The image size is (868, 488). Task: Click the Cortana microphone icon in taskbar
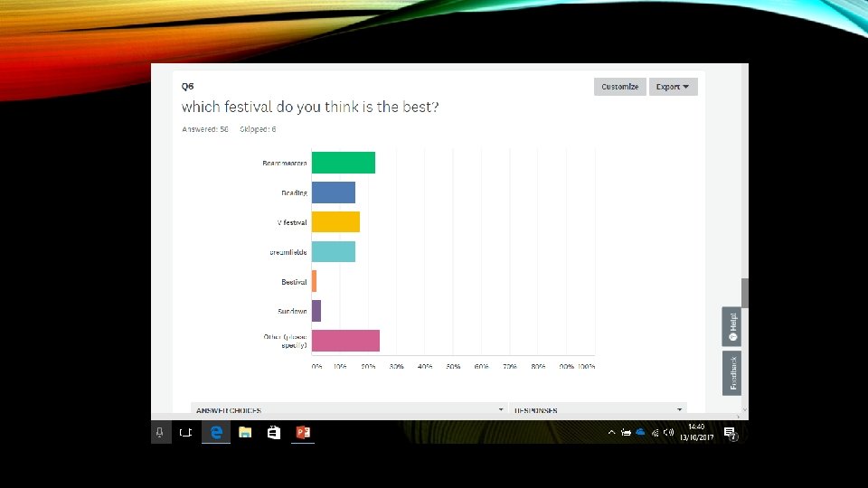click(x=159, y=433)
